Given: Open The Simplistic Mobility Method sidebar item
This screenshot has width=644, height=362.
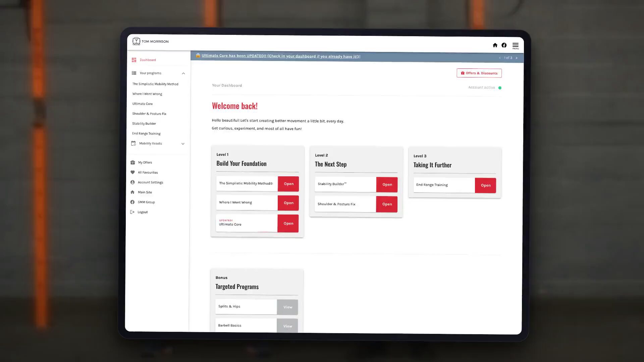Looking at the screenshot, I should pos(155,84).
